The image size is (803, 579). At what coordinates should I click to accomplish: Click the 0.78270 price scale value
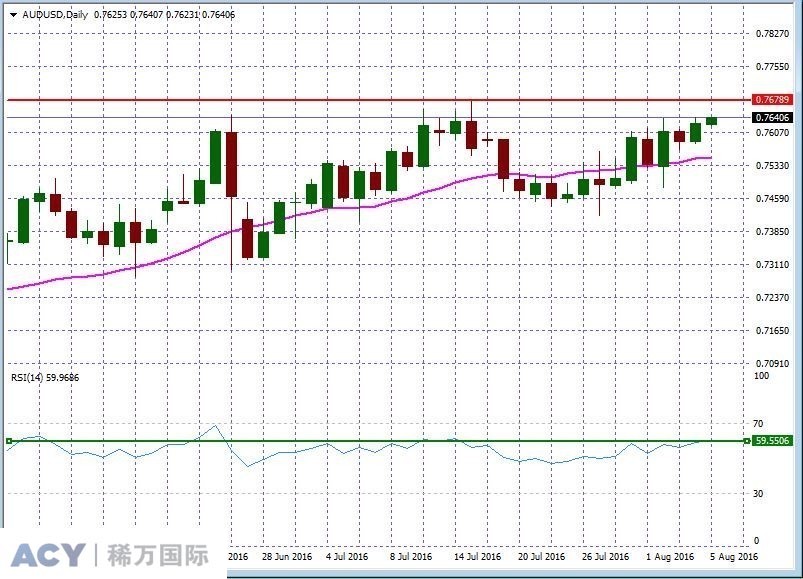click(x=772, y=34)
